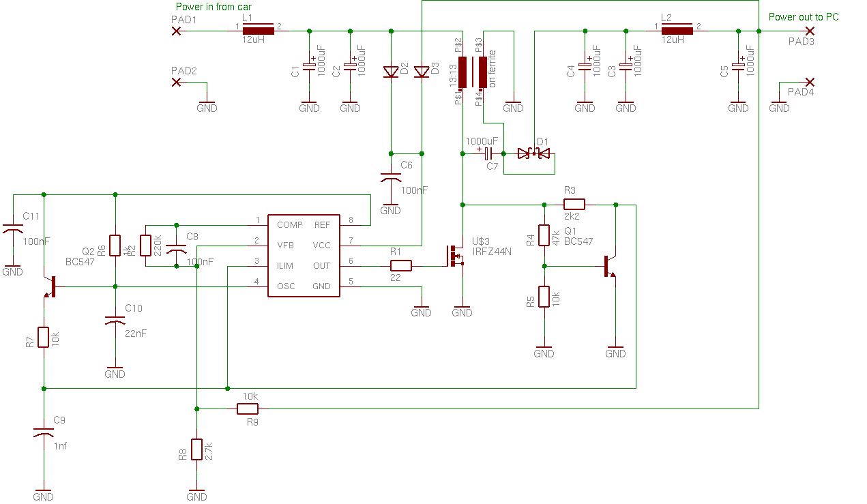Viewport: 867px width, 504px height.
Task: Select resistor R1 with value 22
Action: click(x=400, y=266)
